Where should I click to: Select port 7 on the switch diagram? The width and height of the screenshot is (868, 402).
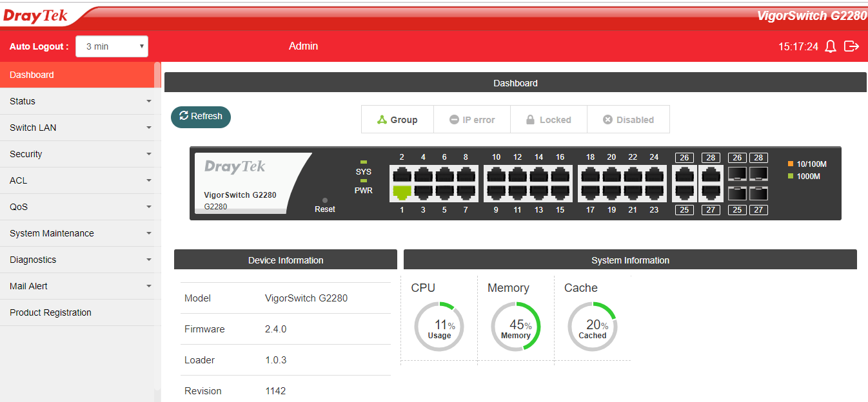coord(466,192)
